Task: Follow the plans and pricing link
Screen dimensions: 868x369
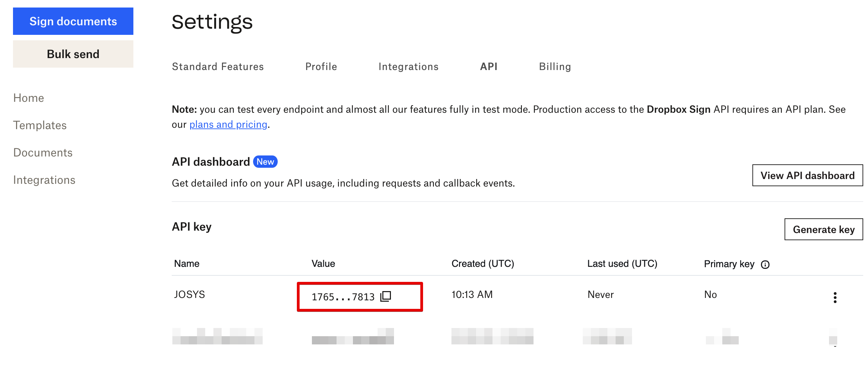Action: coord(228,125)
